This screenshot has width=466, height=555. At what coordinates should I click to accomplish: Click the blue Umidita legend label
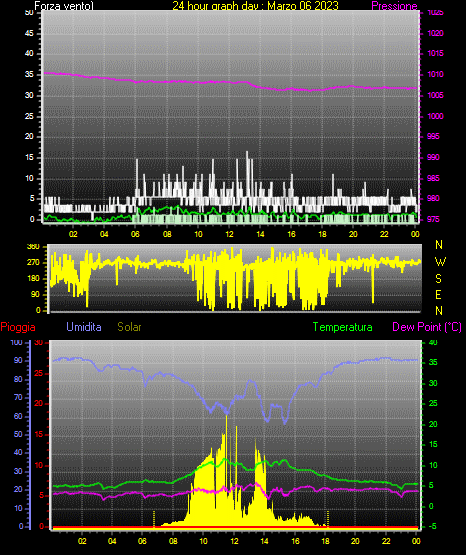click(x=84, y=327)
